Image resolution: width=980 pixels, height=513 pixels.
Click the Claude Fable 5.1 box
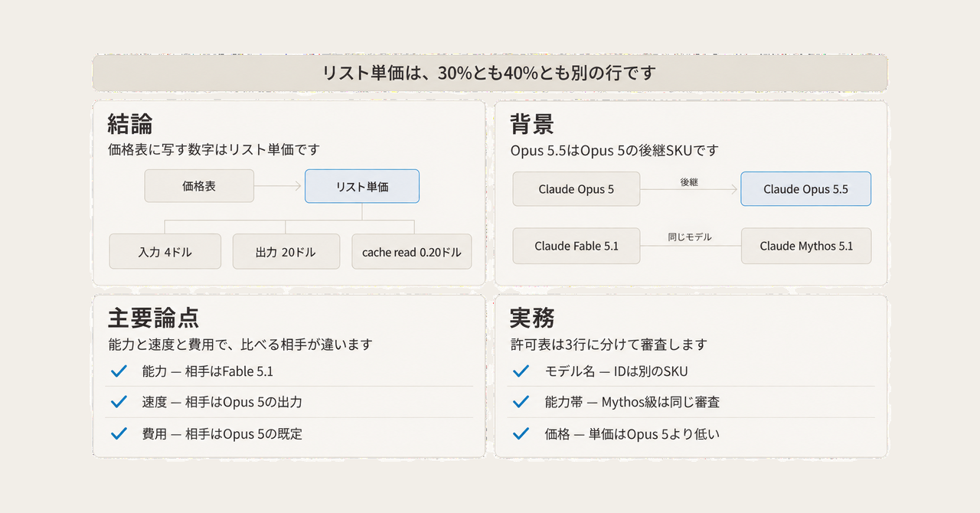tap(577, 246)
